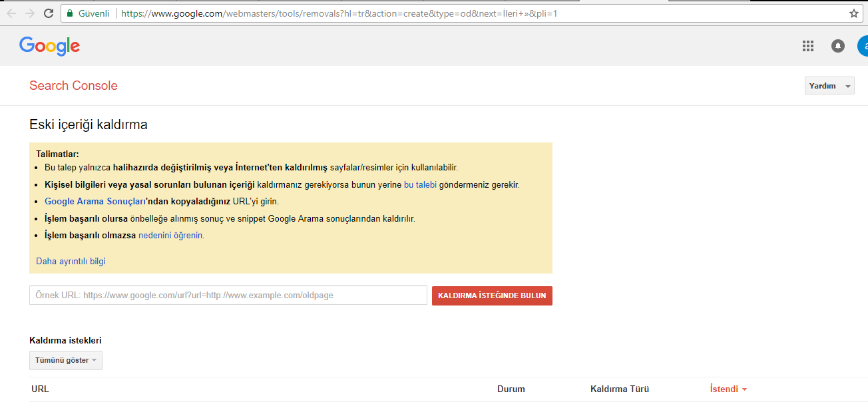This screenshot has height=420, width=868.
Task: Open the Google apps grid
Action: pyautogui.click(x=808, y=46)
